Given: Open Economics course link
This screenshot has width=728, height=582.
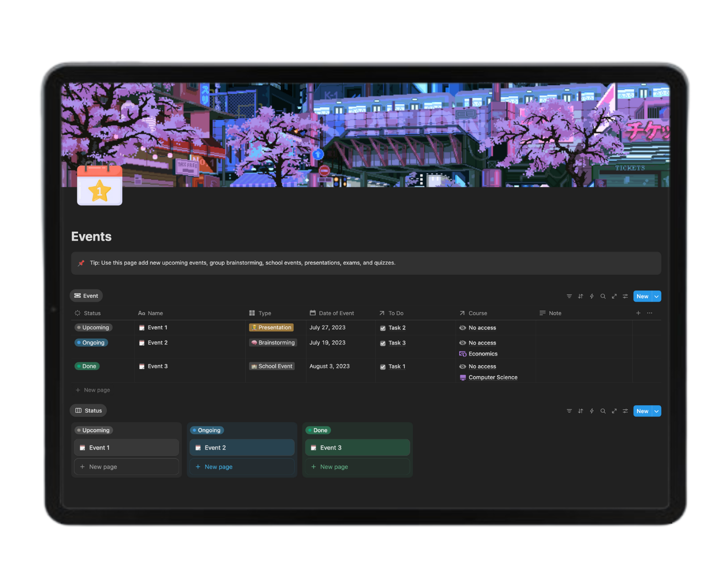Looking at the screenshot, I should coord(483,354).
